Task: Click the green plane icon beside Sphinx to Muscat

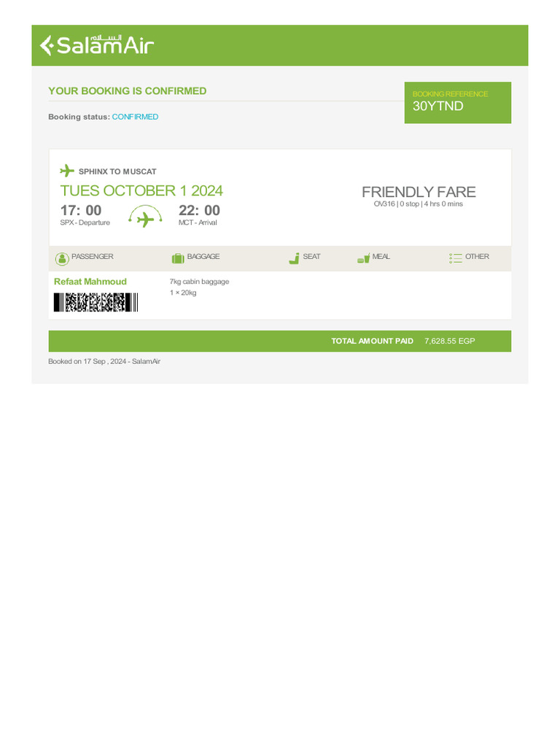Action: click(67, 171)
